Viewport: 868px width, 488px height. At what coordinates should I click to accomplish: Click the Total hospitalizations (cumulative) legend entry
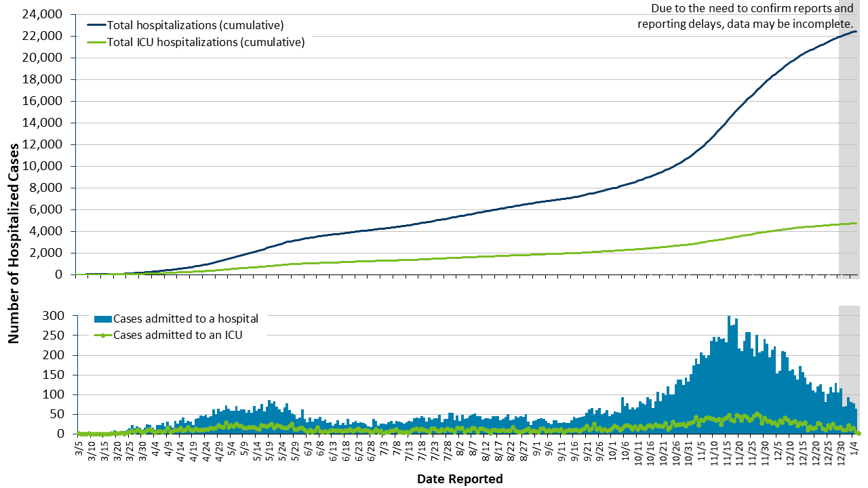point(195,25)
